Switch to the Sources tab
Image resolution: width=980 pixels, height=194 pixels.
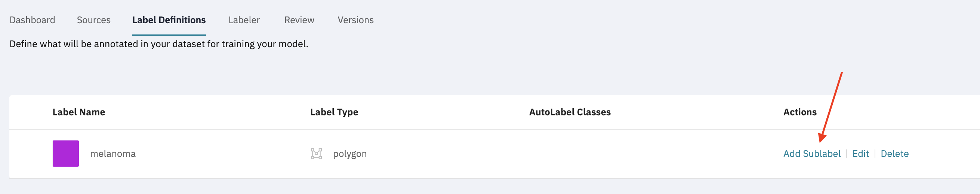tap(93, 20)
